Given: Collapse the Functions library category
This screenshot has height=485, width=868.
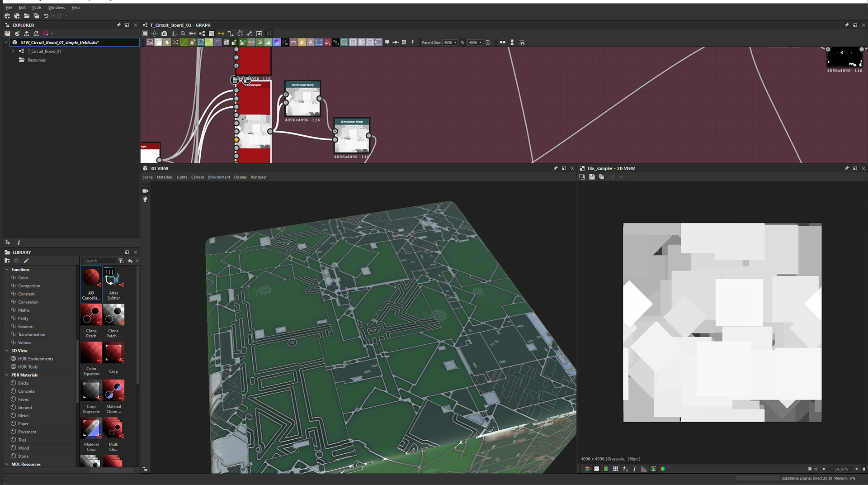Looking at the screenshot, I should pos(7,270).
